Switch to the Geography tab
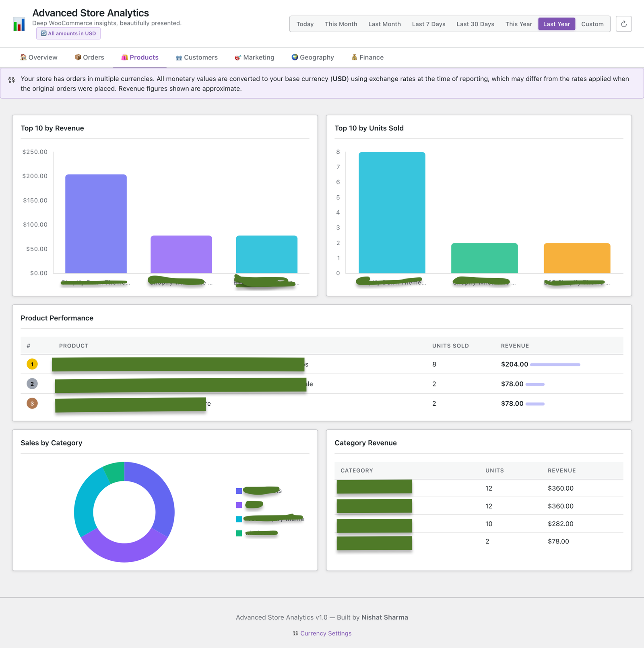 tap(313, 57)
